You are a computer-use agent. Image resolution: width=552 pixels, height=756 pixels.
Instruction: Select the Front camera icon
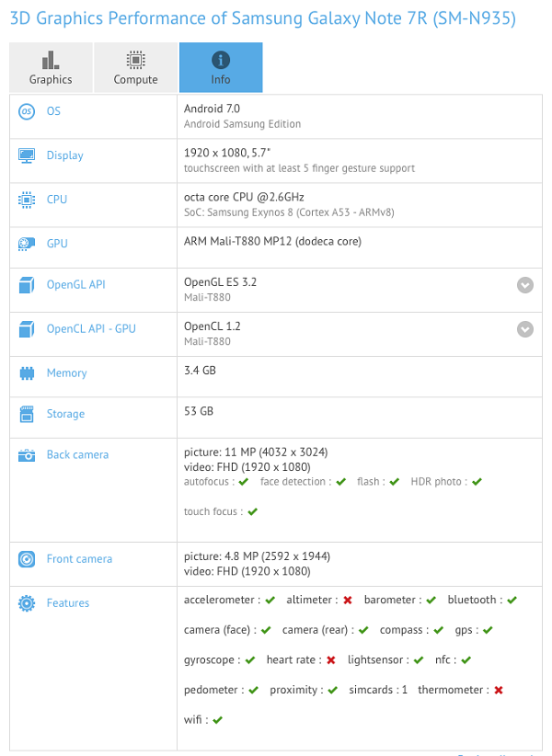coord(28,558)
